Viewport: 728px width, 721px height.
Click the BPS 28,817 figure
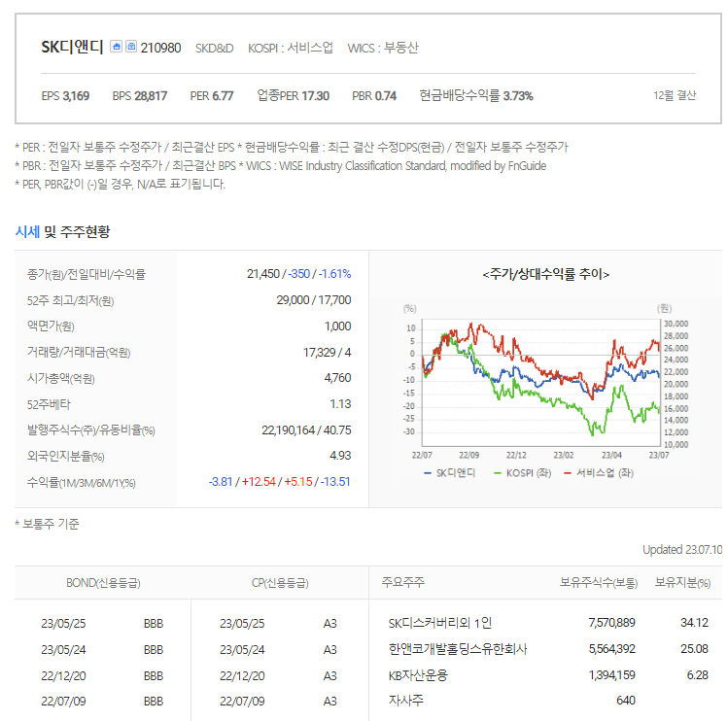click(x=139, y=96)
